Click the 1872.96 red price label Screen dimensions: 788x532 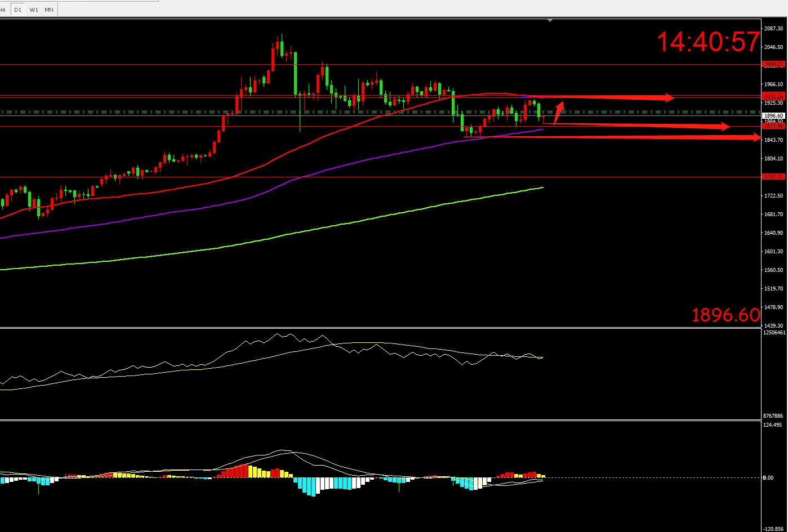click(772, 126)
